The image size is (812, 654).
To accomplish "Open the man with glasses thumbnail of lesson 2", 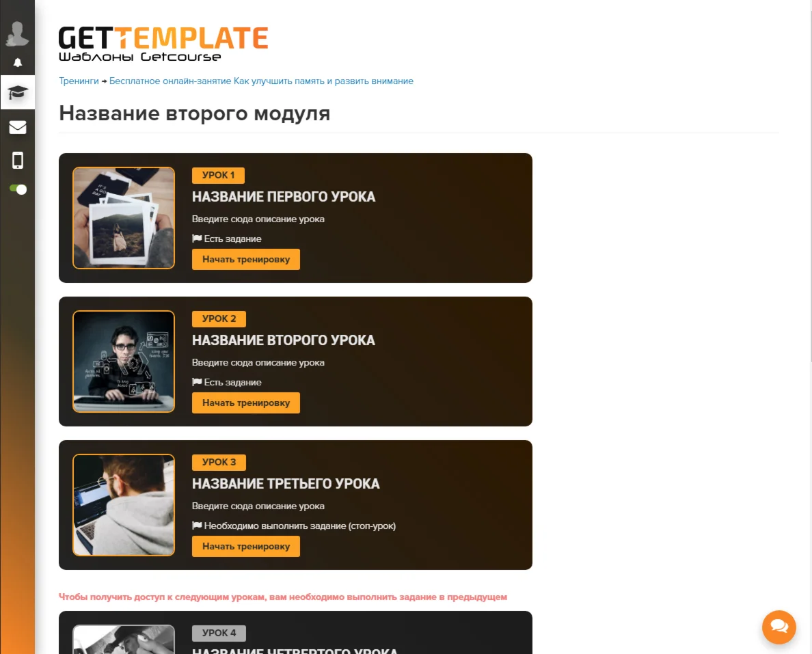I will pyautogui.click(x=124, y=362).
